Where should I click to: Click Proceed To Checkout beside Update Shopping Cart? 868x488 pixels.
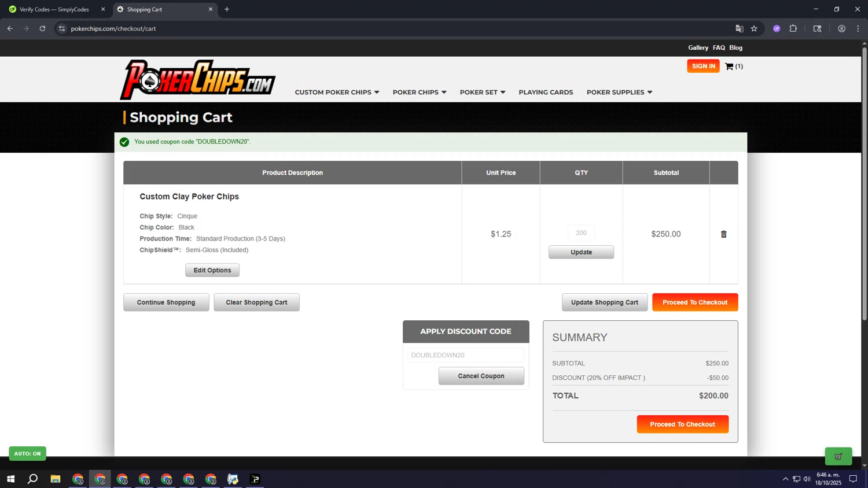click(695, 302)
